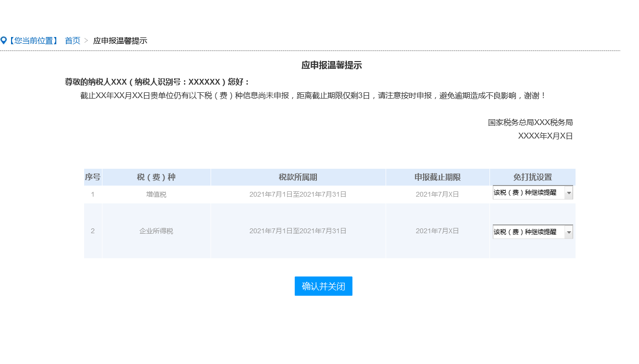The width and height of the screenshot is (639, 364).
Task: Click the 税（费）种 column header
Action: coord(156,177)
